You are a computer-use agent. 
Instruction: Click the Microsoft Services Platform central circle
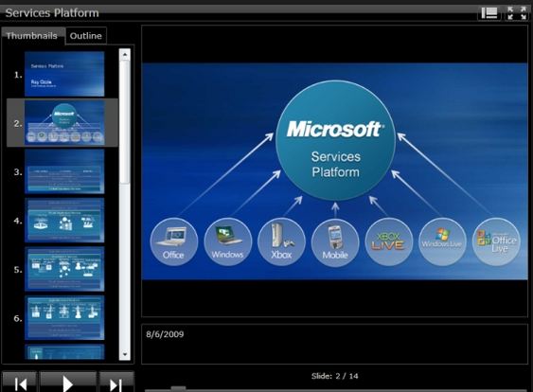[335, 140]
